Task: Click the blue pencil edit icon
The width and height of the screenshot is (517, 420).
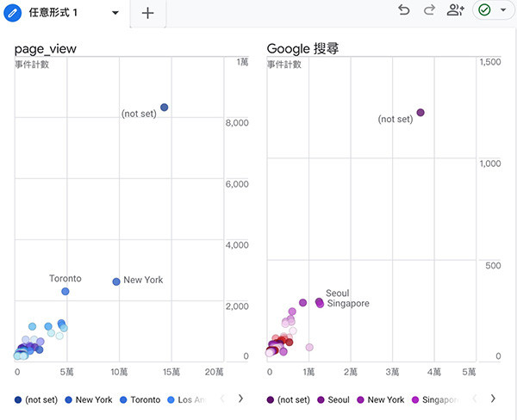Action: point(13,13)
